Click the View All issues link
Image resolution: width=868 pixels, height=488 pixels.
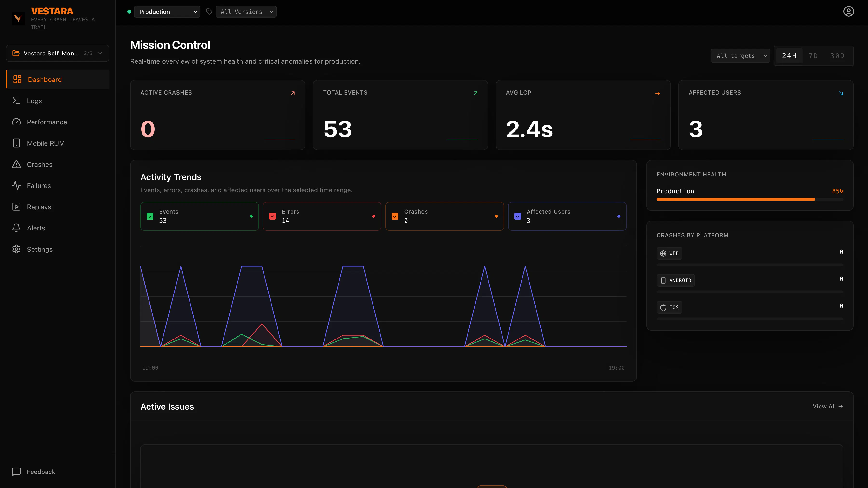click(827, 407)
